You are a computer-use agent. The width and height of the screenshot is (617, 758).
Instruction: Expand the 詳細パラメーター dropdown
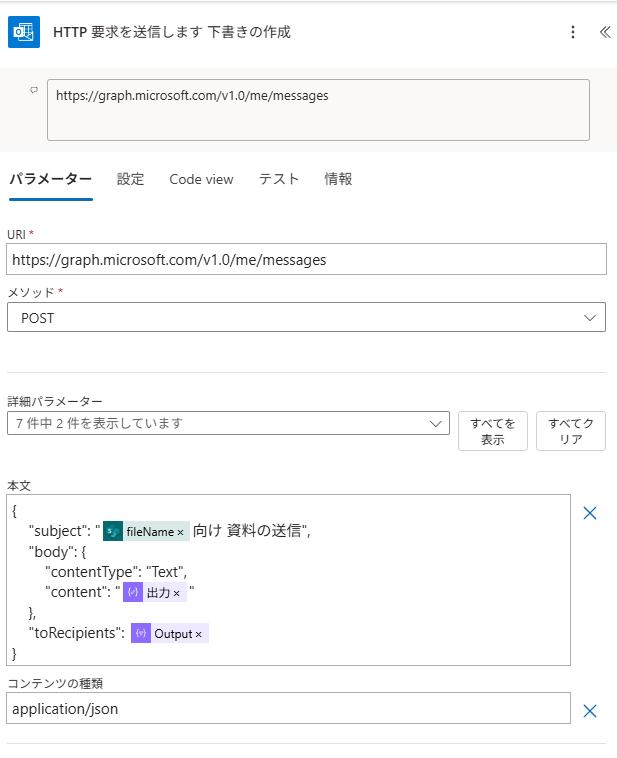click(228, 423)
